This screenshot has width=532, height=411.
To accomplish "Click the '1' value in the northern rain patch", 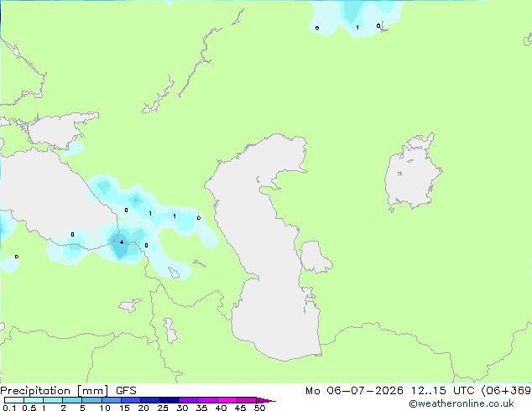I will (357, 27).
